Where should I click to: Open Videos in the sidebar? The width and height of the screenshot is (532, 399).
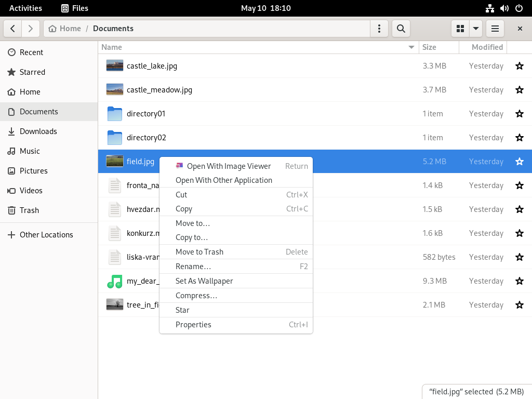(49, 190)
